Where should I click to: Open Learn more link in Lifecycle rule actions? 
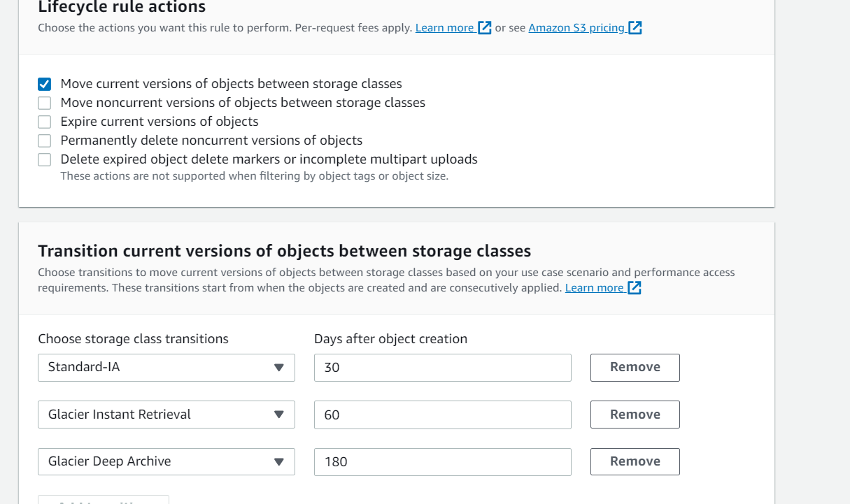click(445, 28)
